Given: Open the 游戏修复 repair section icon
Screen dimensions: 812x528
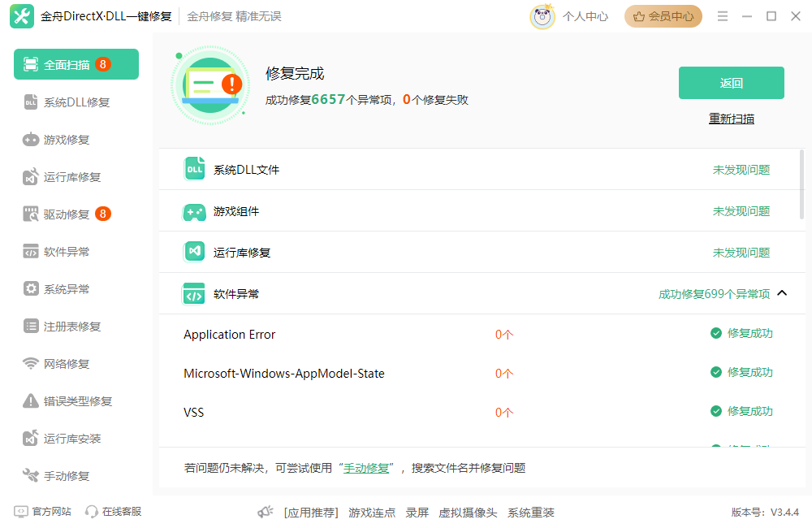Looking at the screenshot, I should click(28, 138).
